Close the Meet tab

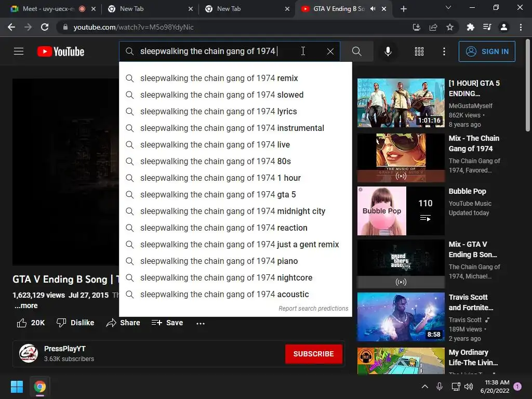[x=94, y=9]
